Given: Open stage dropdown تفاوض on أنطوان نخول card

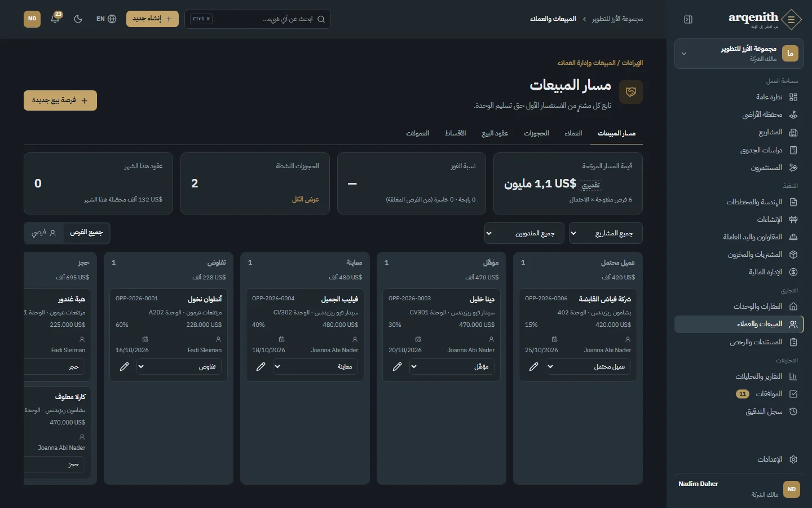Looking at the screenshot, I should [x=178, y=367].
